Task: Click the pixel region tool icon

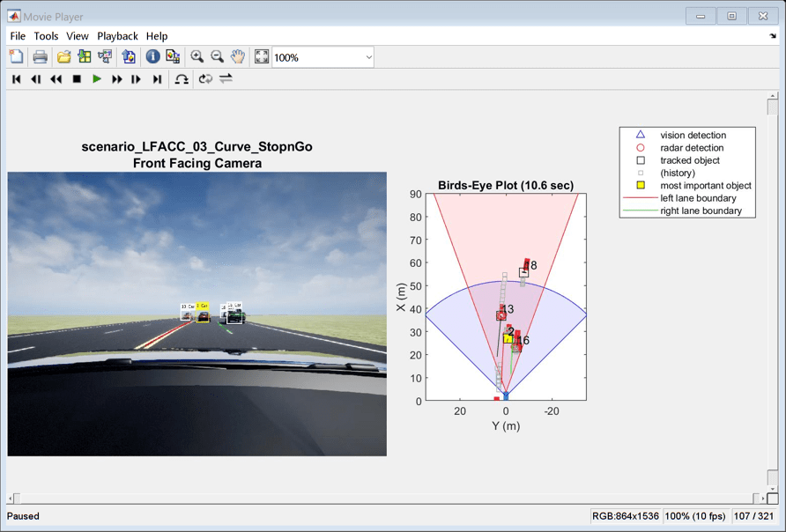Action: [173, 57]
